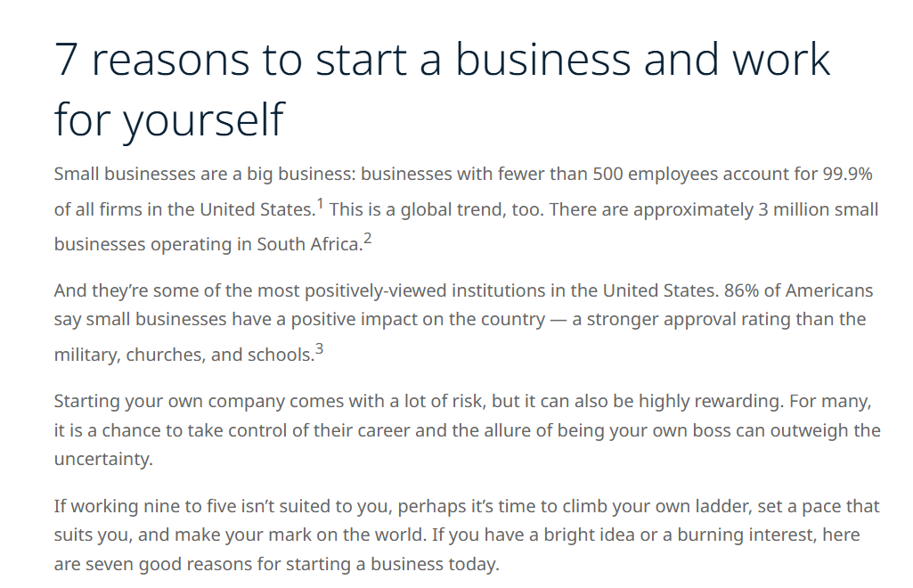913x588 pixels.
Task: Click the word 'uncertainty' in third paragraph
Action: 102,460
